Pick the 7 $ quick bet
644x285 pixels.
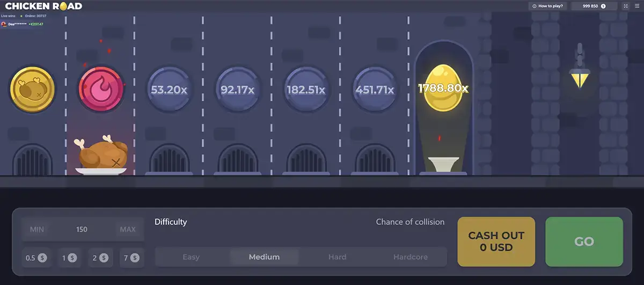point(131,258)
